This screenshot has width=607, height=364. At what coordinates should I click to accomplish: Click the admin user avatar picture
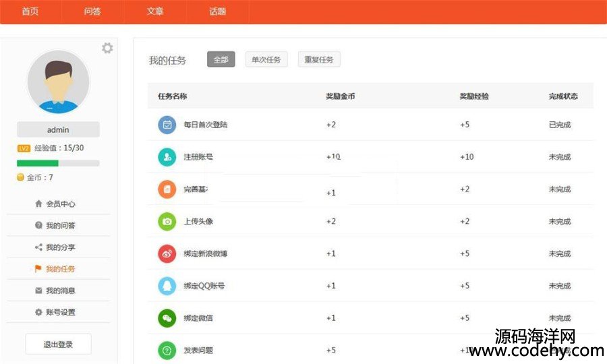click(58, 82)
